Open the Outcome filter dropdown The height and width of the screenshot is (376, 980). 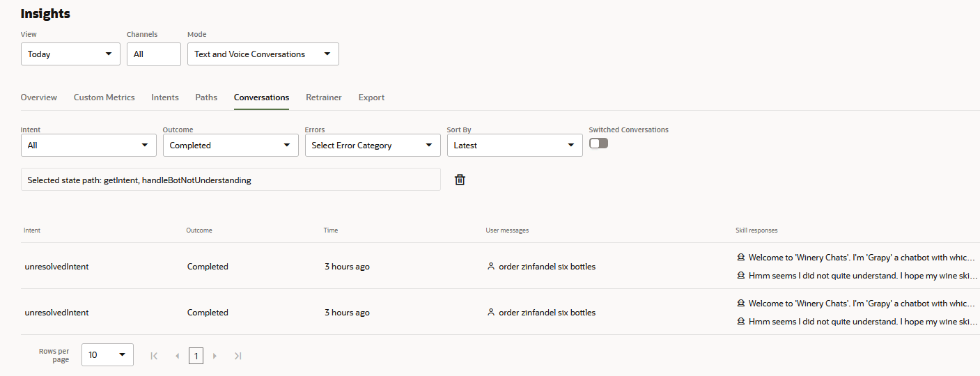click(230, 146)
